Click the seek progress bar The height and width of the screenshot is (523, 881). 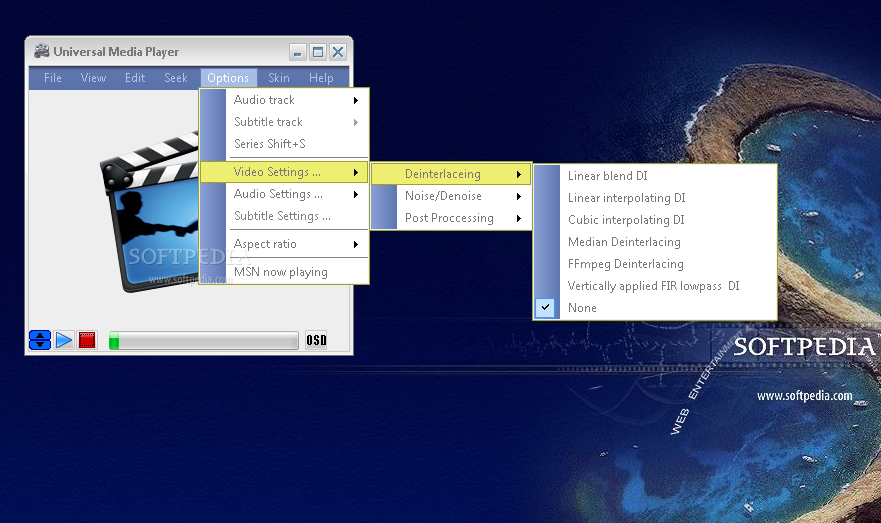tap(203, 340)
